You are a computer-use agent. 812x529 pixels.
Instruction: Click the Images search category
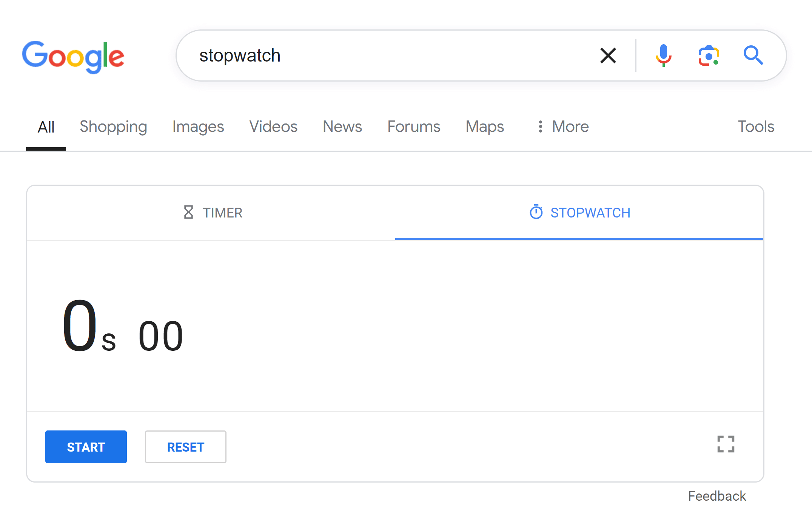198,126
